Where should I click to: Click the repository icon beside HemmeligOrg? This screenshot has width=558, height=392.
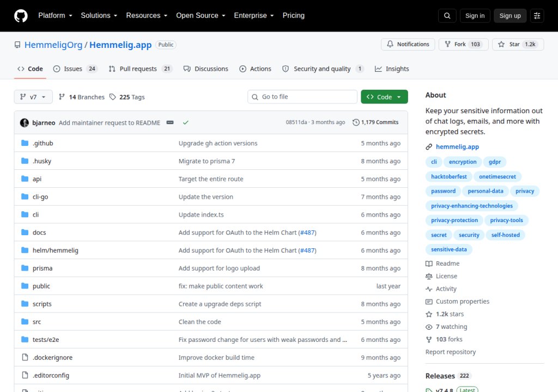(17, 45)
